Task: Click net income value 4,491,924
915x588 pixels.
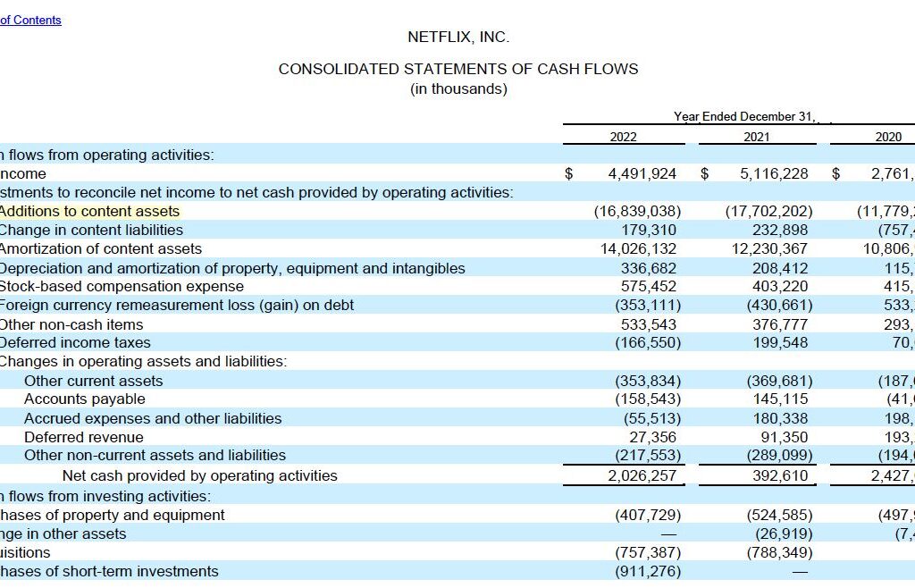Action: [x=642, y=174]
